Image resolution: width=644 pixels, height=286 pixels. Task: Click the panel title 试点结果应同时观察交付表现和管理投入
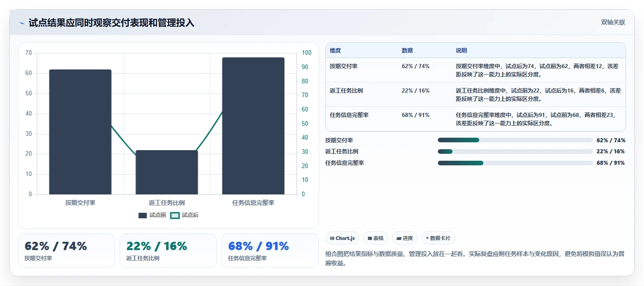click(111, 23)
